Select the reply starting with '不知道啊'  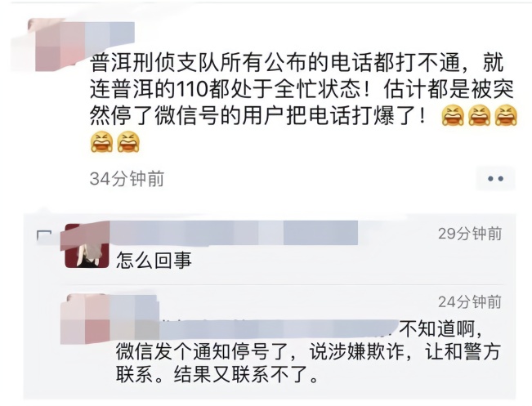307,352
